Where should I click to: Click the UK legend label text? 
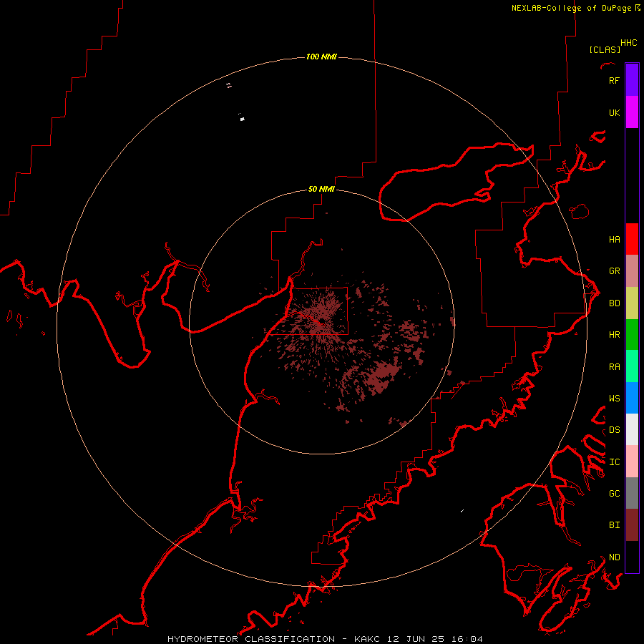[614, 112]
